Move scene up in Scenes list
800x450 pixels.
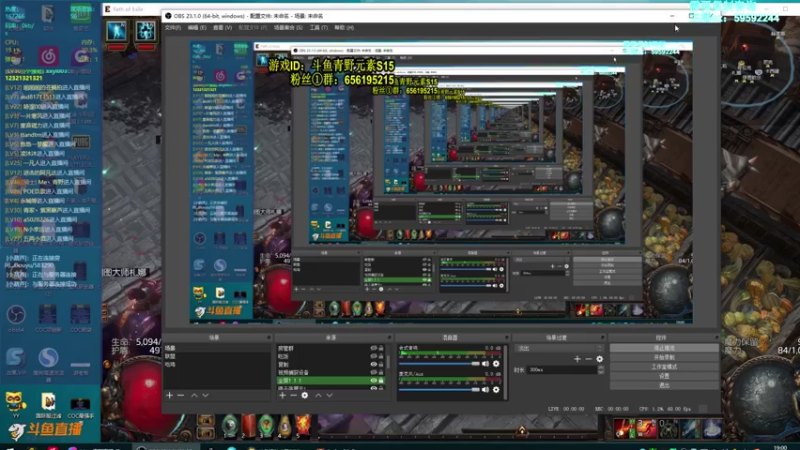[194, 395]
